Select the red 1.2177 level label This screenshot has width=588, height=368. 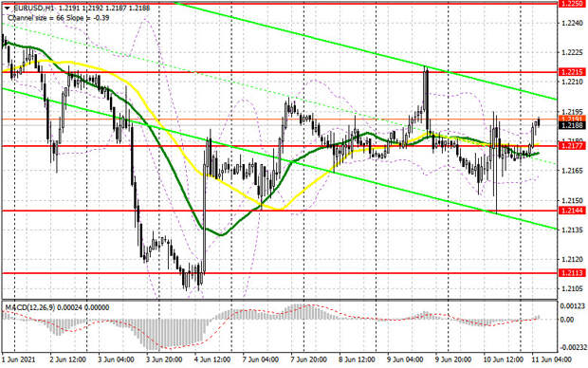coord(572,146)
